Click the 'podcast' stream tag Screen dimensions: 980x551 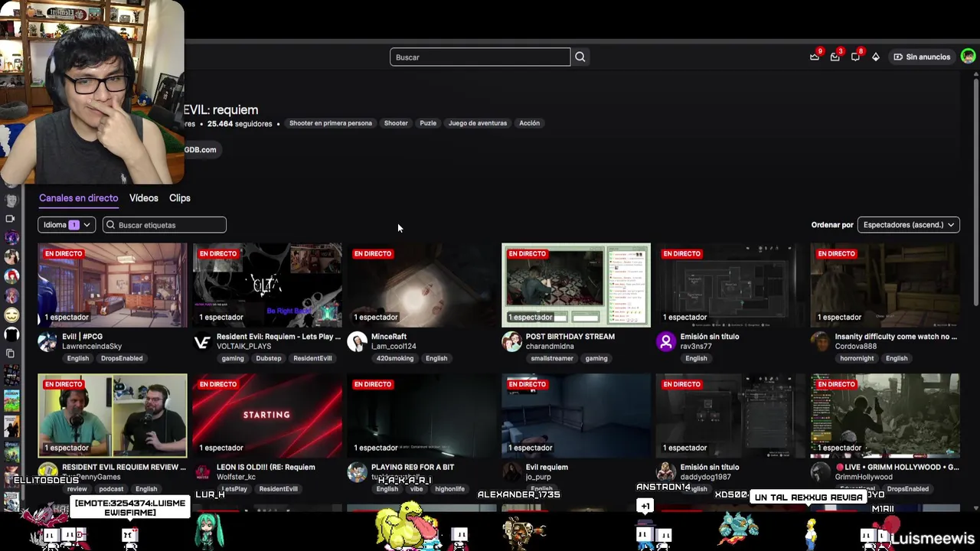[111, 489]
